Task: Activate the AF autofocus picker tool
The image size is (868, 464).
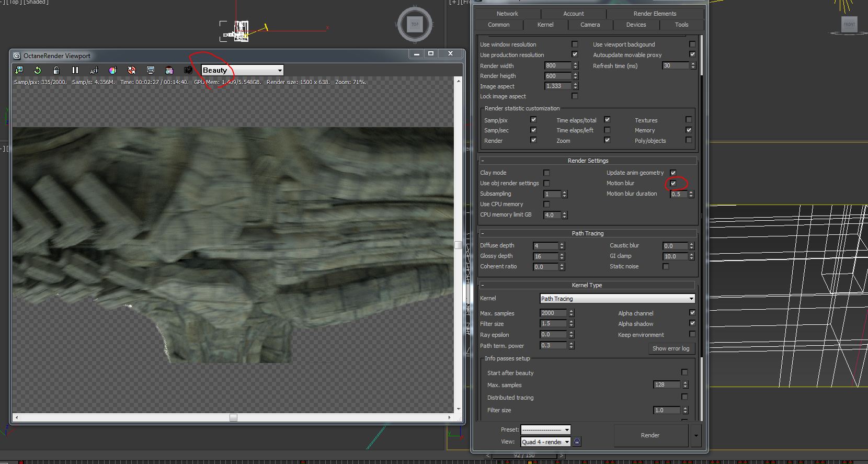Action: (x=94, y=70)
